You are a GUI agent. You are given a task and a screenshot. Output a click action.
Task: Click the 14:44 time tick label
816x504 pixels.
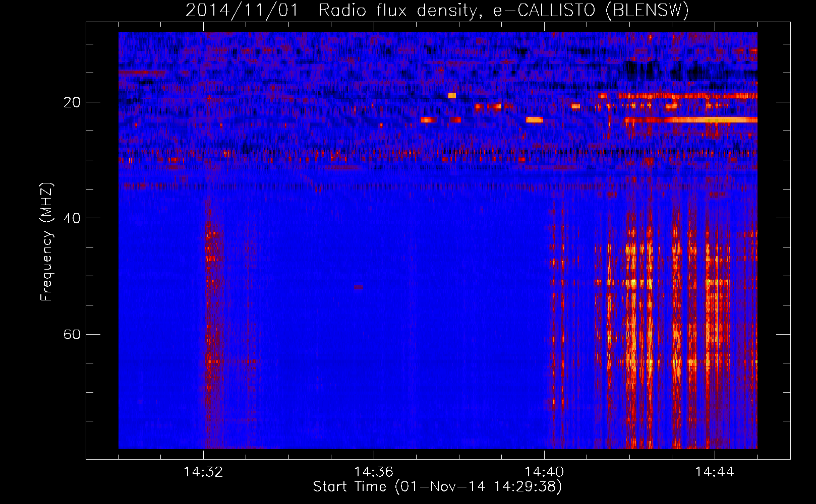point(715,472)
